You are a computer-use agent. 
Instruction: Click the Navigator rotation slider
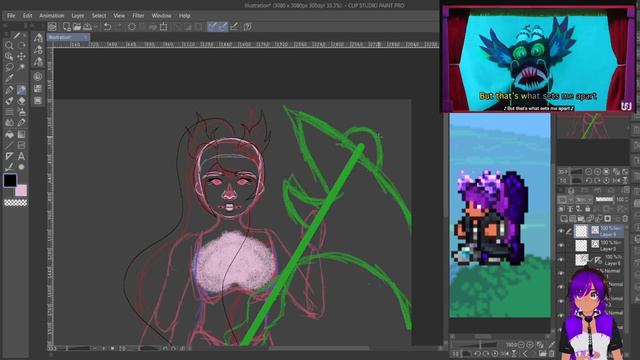tap(576, 180)
